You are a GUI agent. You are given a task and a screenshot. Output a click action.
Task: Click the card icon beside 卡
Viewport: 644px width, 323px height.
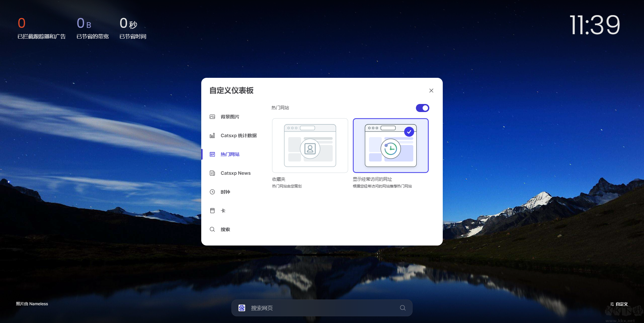(212, 211)
